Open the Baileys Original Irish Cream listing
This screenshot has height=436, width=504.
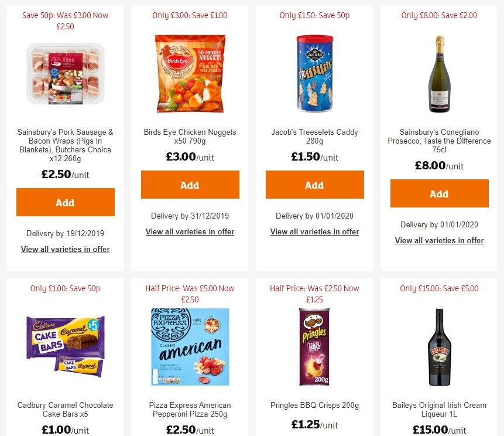(439, 409)
